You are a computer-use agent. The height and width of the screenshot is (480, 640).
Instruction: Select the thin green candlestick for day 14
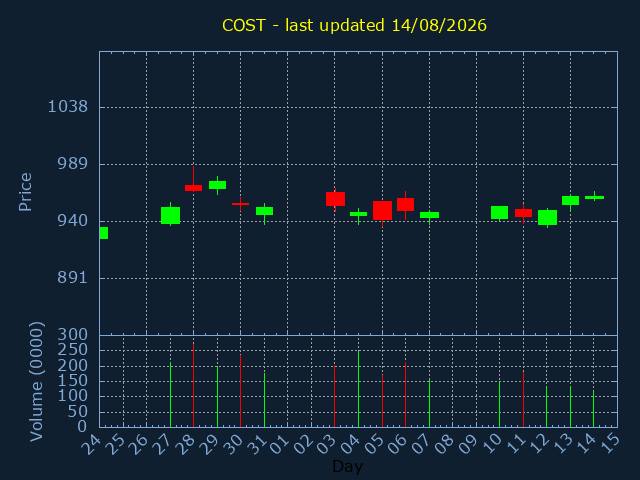[594, 197]
